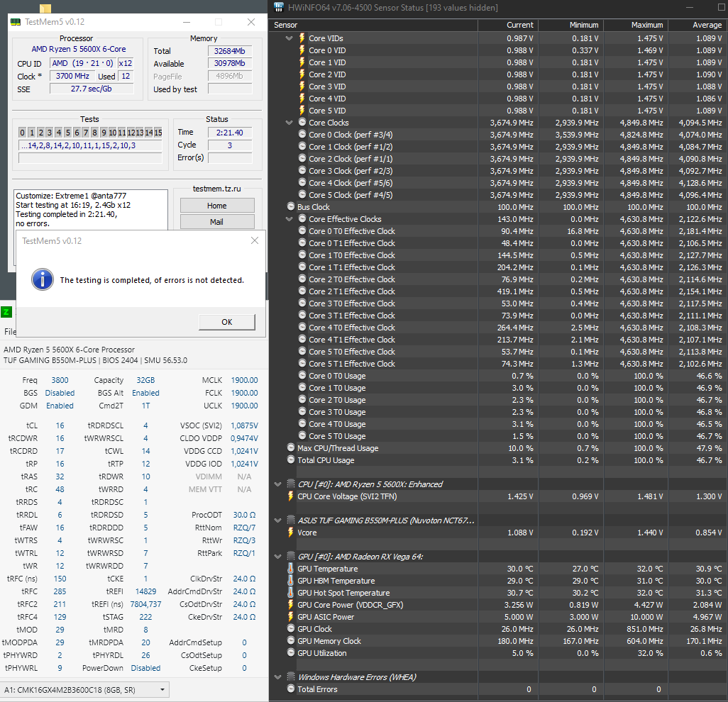Click the GPU Memory Clock row label
Viewport: 728px width, 702px height.
329,641
